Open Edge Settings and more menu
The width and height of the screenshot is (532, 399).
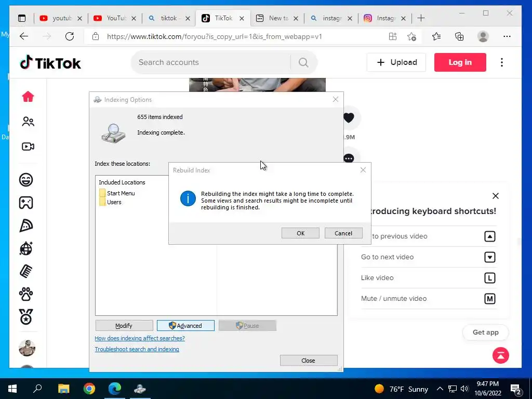point(507,36)
